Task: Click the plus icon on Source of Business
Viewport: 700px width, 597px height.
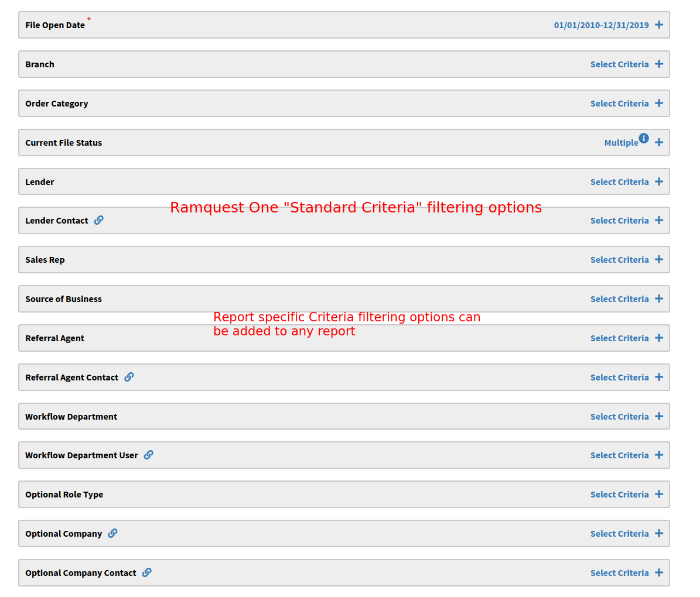Action: click(659, 298)
